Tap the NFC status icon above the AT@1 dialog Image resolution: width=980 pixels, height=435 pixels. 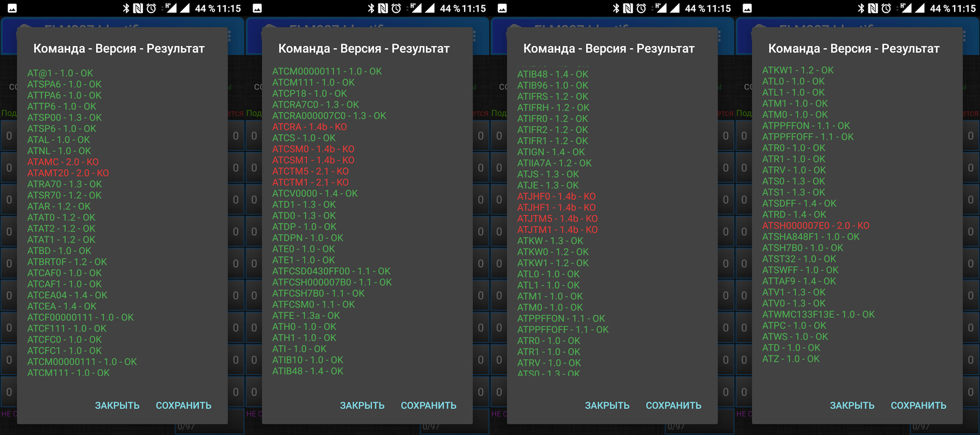138,8
